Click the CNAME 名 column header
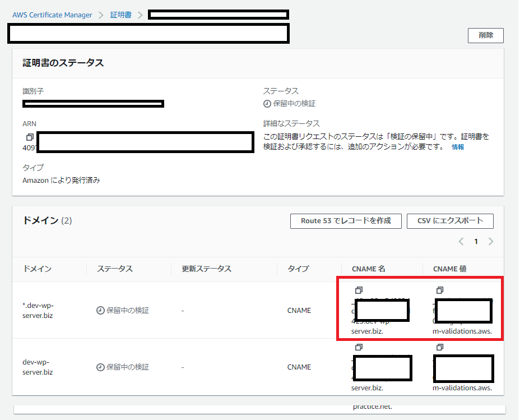 tap(368, 269)
